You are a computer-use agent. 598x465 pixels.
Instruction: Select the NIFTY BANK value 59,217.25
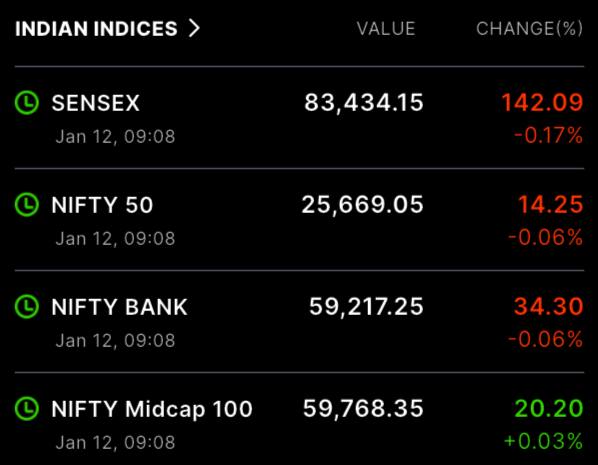click(x=366, y=307)
